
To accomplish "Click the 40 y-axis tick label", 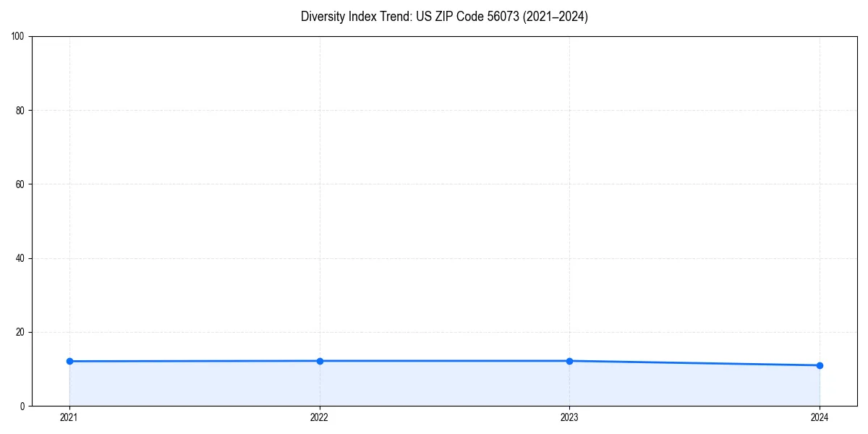I will click(x=22, y=258).
